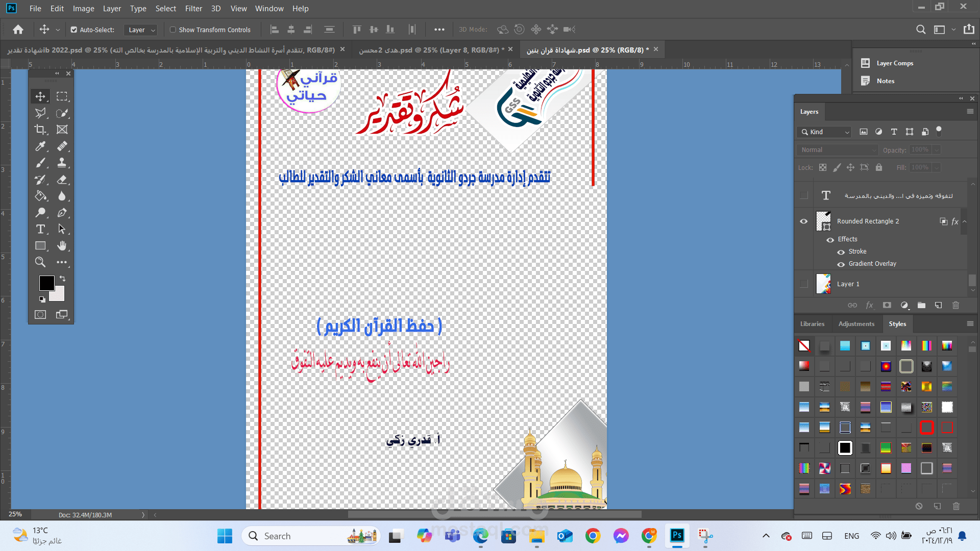980x551 pixels.
Task: Open the Filter menu
Action: pos(193,9)
